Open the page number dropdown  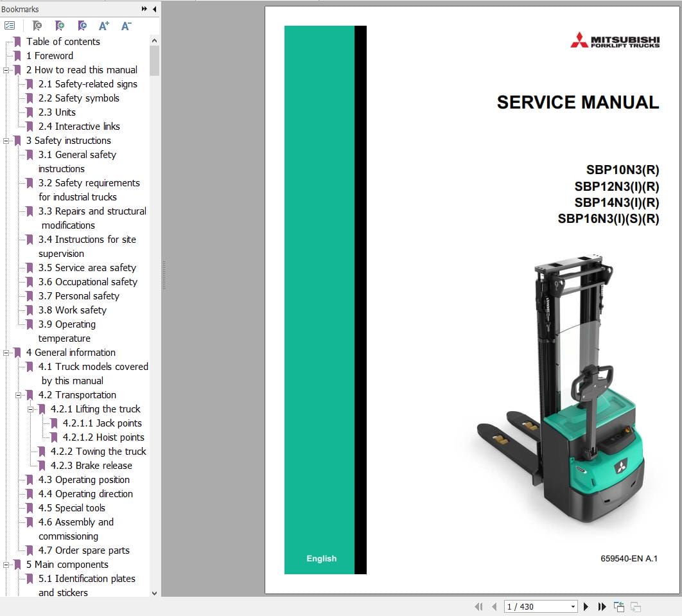pyautogui.click(x=573, y=606)
